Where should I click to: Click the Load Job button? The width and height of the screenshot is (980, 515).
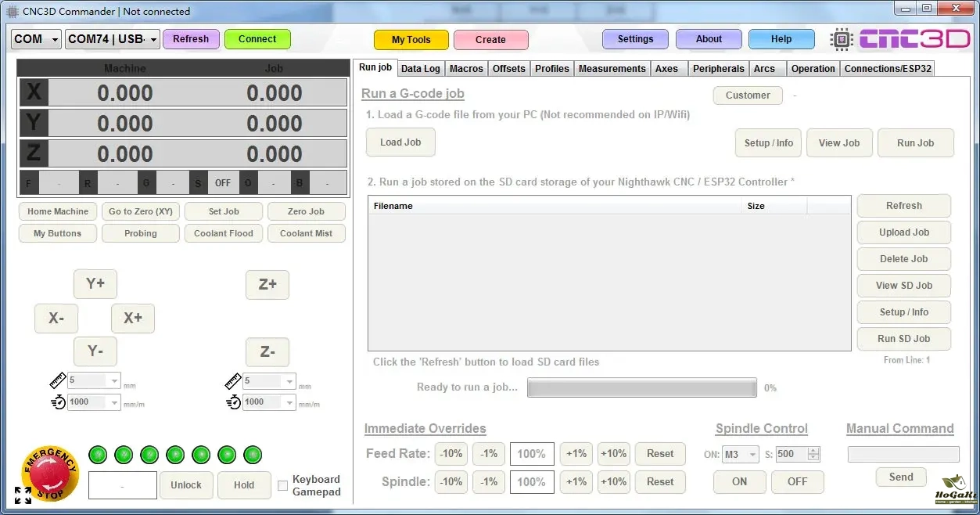400,142
